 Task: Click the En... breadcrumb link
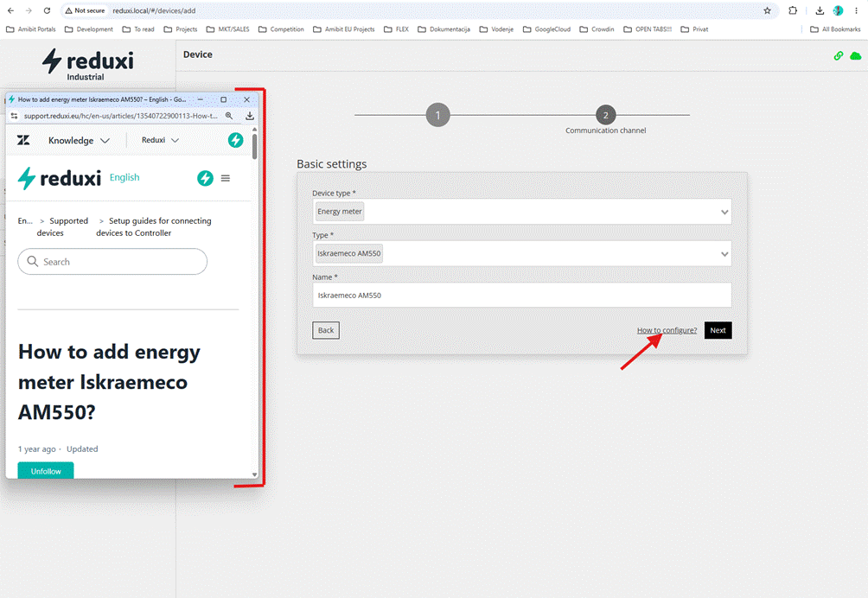tap(25, 220)
